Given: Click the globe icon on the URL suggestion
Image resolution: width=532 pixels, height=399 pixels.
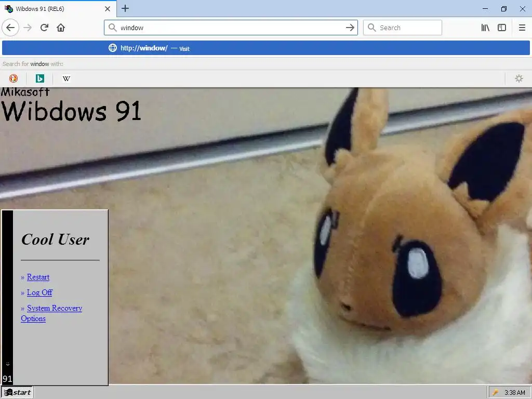Looking at the screenshot, I should [x=113, y=48].
